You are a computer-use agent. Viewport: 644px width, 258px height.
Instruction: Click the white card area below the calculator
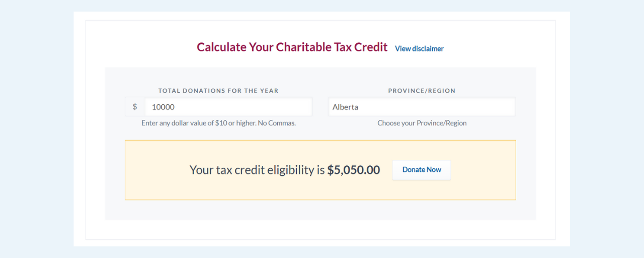320,230
